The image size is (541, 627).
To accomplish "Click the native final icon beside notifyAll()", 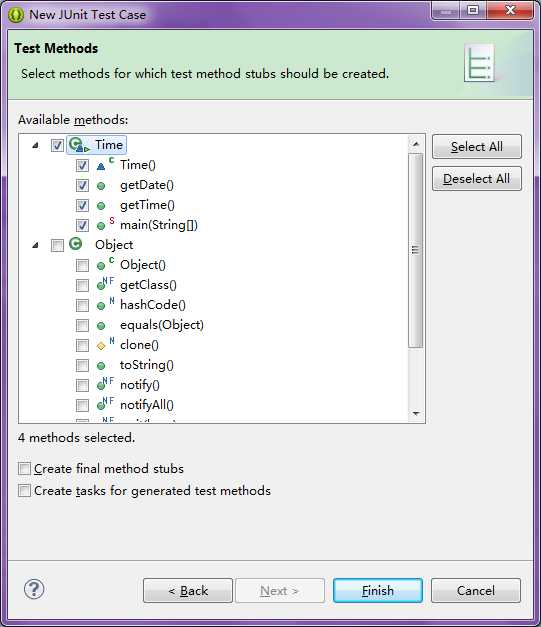I will [x=106, y=404].
